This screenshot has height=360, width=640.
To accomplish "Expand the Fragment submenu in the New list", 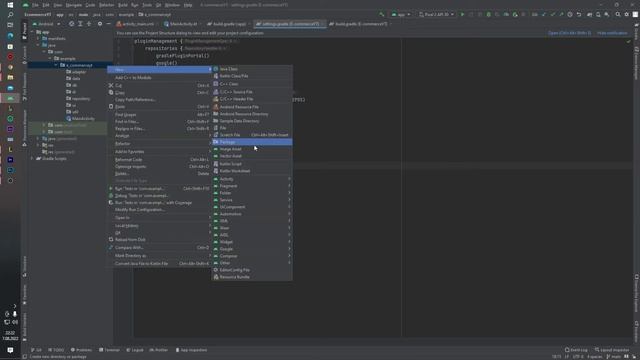I will pyautogui.click(x=252, y=186).
